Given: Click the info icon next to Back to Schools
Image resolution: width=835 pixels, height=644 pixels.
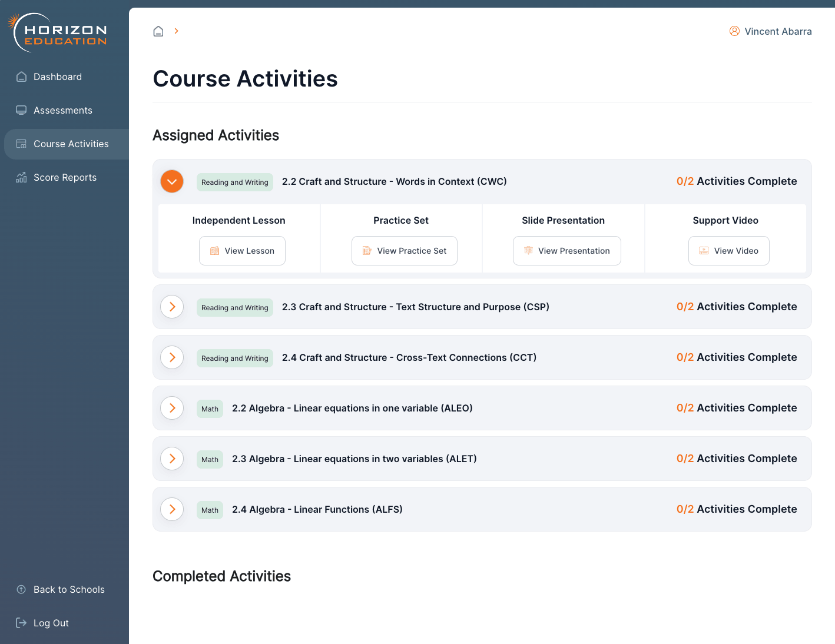Looking at the screenshot, I should coord(21,589).
